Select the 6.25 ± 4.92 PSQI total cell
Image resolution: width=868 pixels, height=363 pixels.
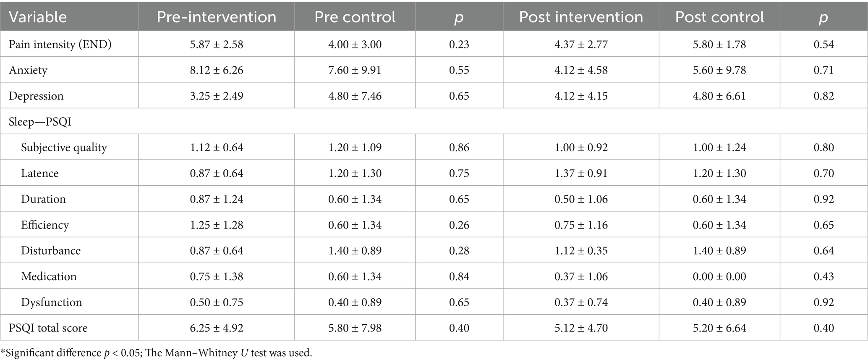(x=217, y=328)
